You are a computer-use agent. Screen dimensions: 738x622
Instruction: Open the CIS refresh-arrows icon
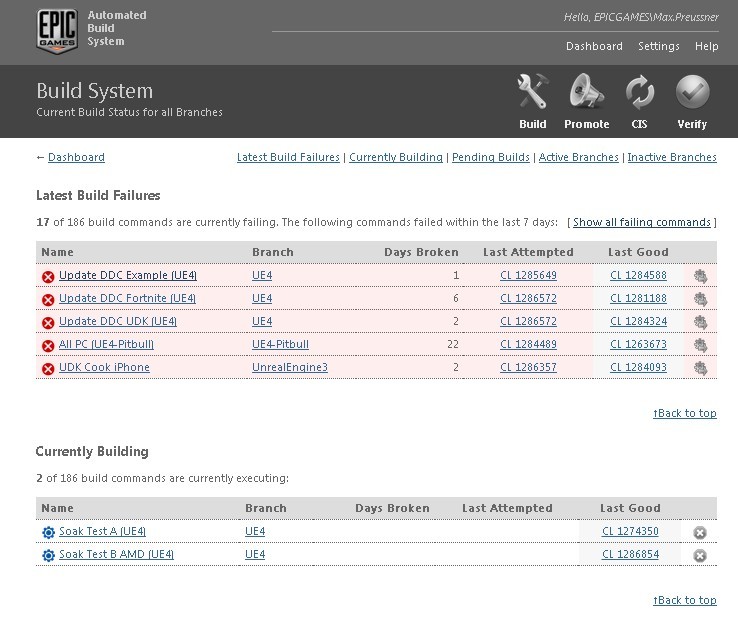click(640, 91)
